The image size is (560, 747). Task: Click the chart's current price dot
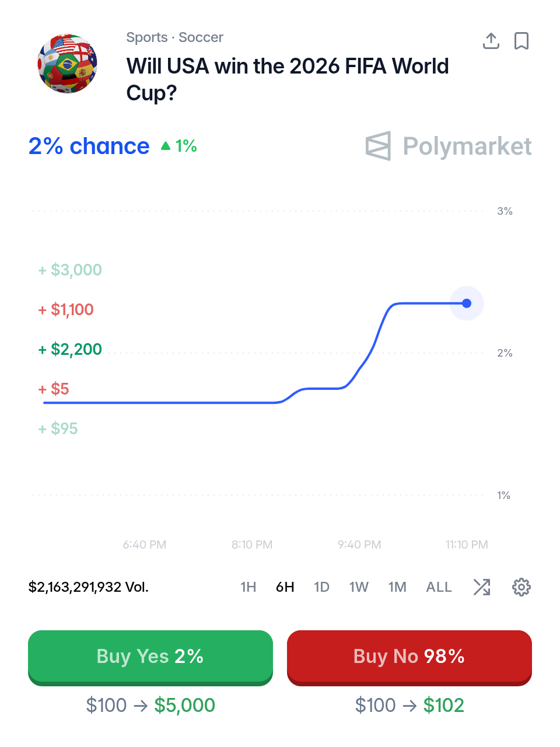(467, 303)
